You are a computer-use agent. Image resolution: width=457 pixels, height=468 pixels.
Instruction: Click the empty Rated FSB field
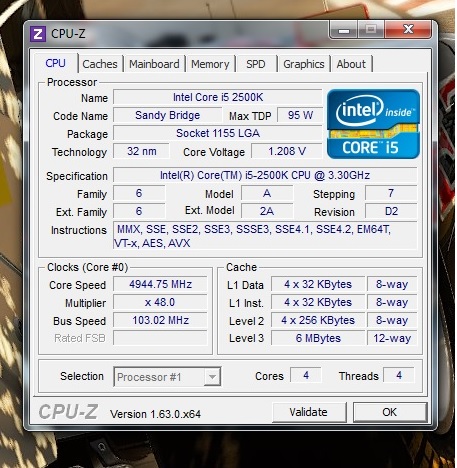pos(160,338)
